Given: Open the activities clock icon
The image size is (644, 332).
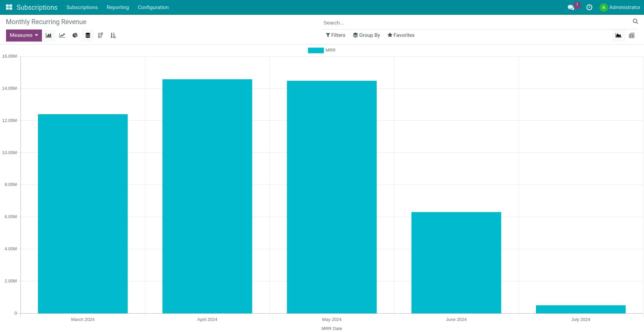Looking at the screenshot, I should [x=589, y=7].
